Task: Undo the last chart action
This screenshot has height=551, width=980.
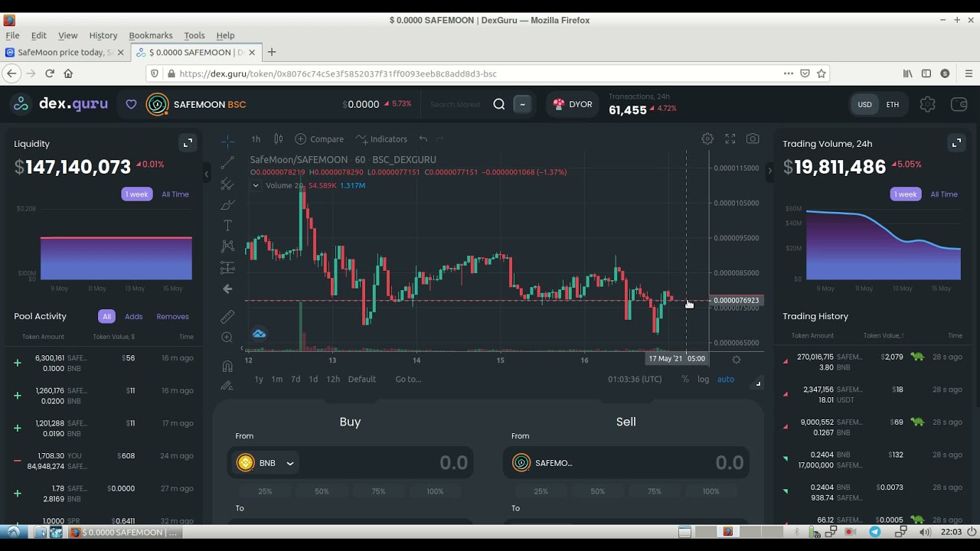Action: [423, 139]
